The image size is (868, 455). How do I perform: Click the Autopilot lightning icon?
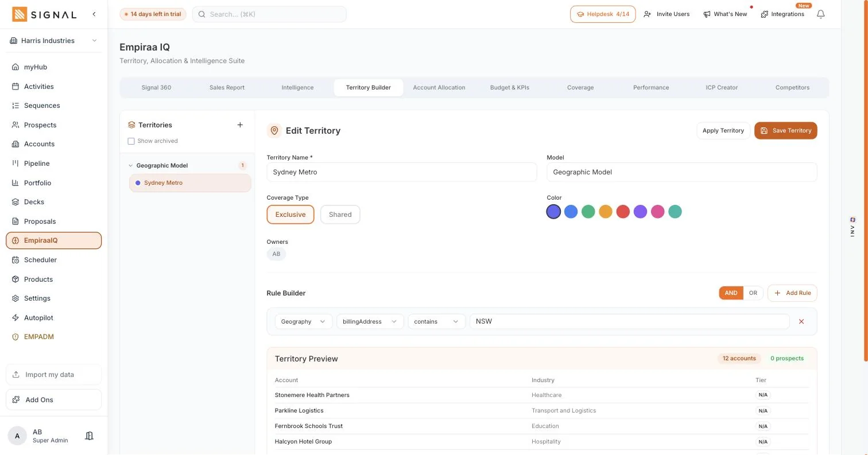click(x=15, y=318)
